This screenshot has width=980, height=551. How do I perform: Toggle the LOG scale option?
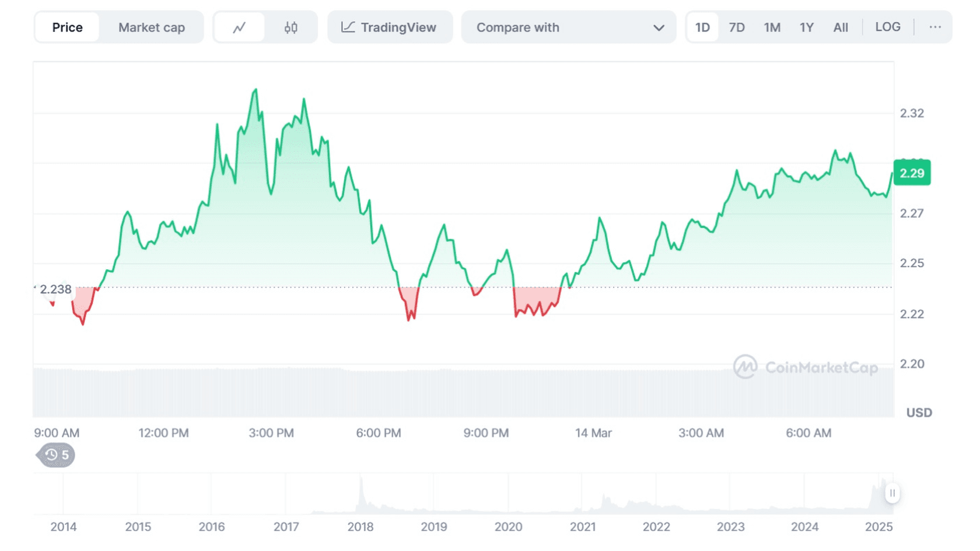point(887,27)
